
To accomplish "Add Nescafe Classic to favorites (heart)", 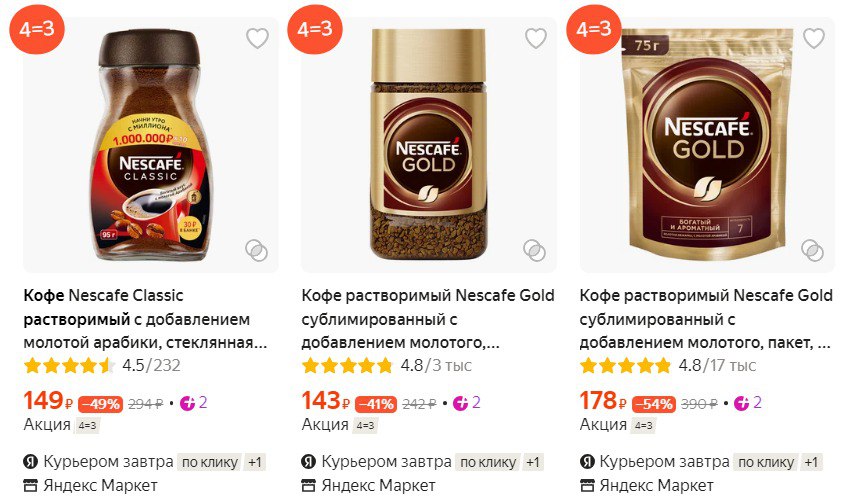I will click(x=257, y=39).
